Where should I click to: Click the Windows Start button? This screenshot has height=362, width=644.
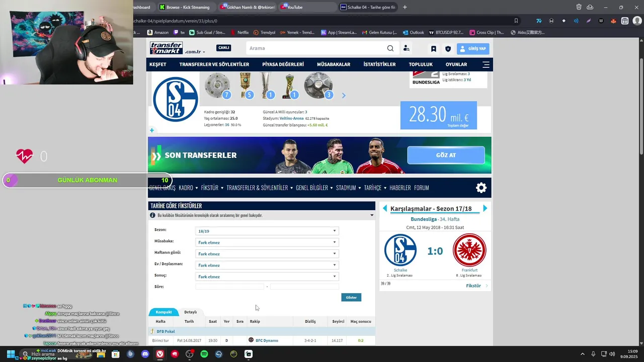click(10, 354)
